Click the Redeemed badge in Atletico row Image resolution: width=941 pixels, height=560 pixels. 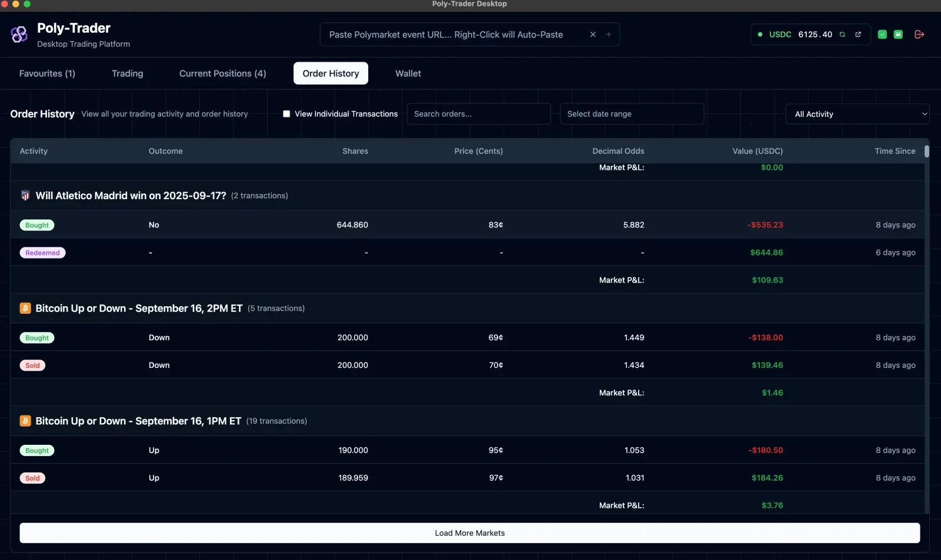42,253
